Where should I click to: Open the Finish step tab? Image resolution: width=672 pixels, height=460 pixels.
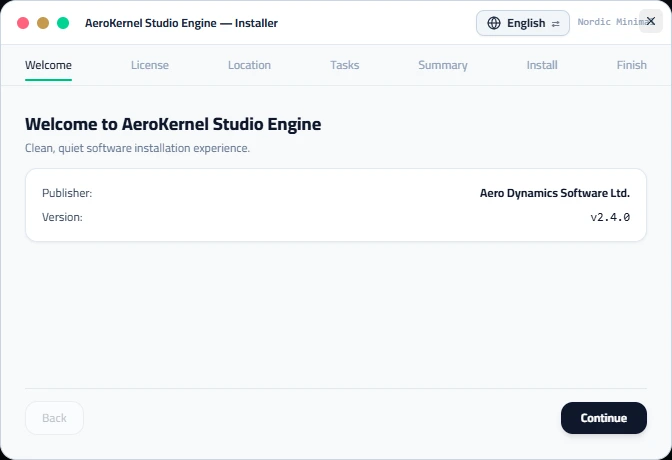pyautogui.click(x=631, y=65)
